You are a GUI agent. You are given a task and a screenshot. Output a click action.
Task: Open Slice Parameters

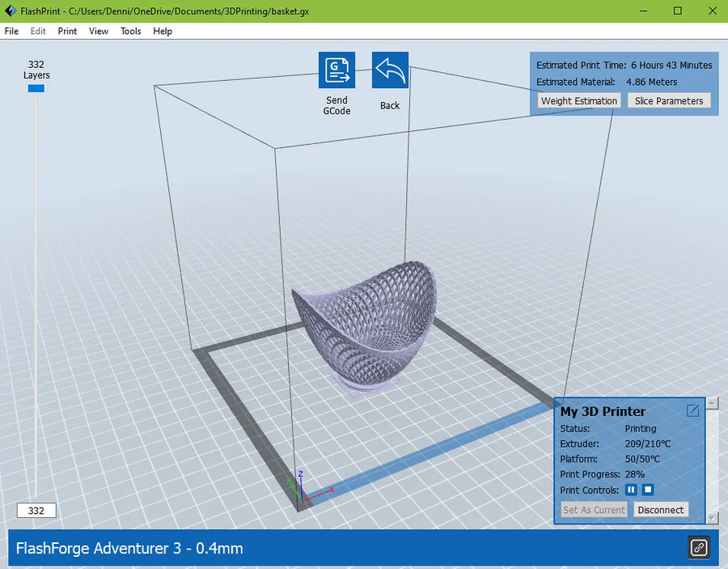(669, 101)
